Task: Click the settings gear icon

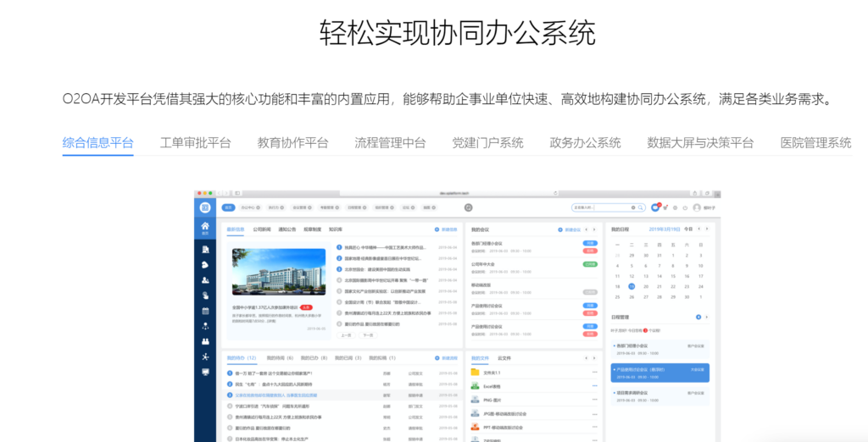Action: point(675,208)
